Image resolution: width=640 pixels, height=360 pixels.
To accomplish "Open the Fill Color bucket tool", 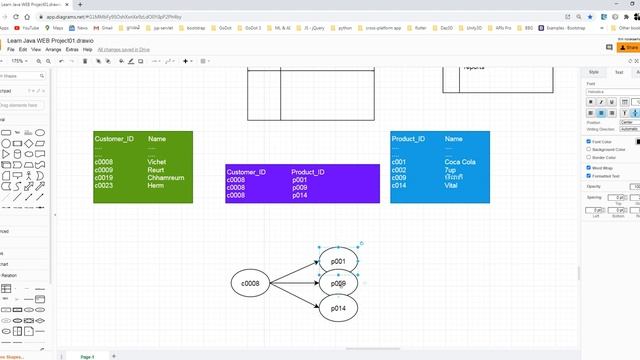I will (x=121, y=61).
